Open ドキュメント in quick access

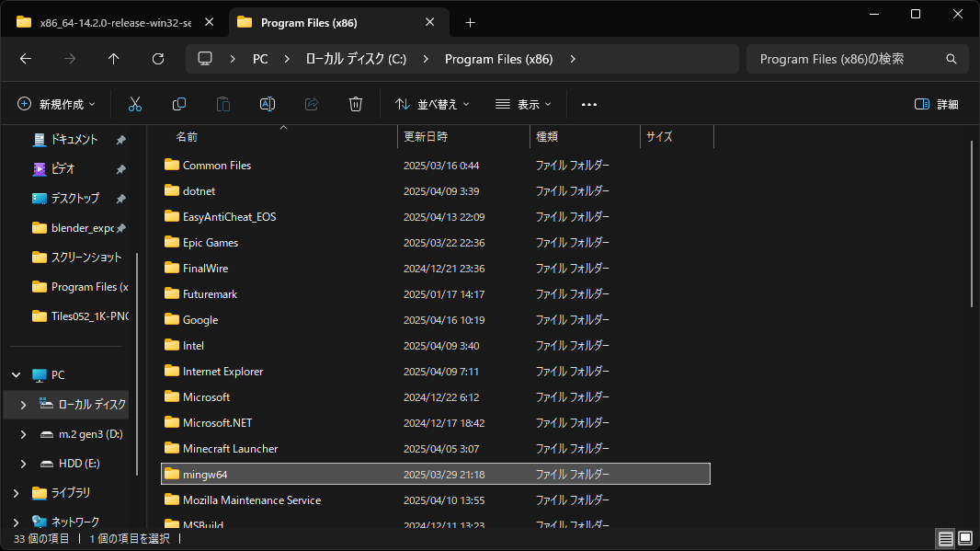pos(74,140)
